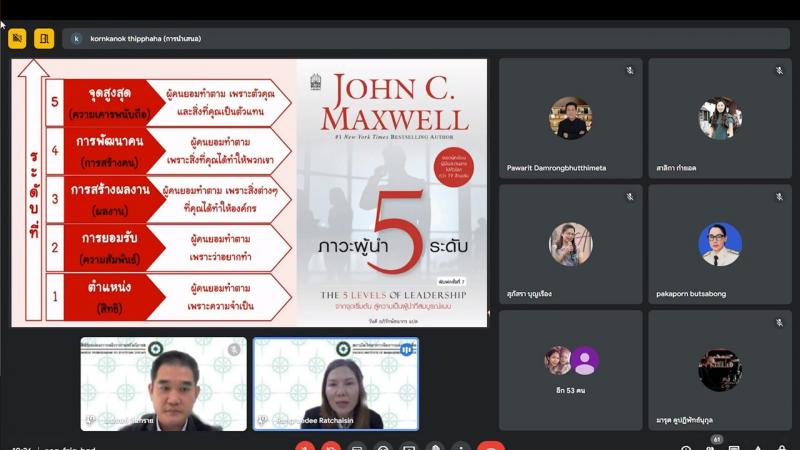Toggle the red microphone button in the bottom bar
Image resolution: width=800 pixels, height=450 pixels.
pos(305,446)
